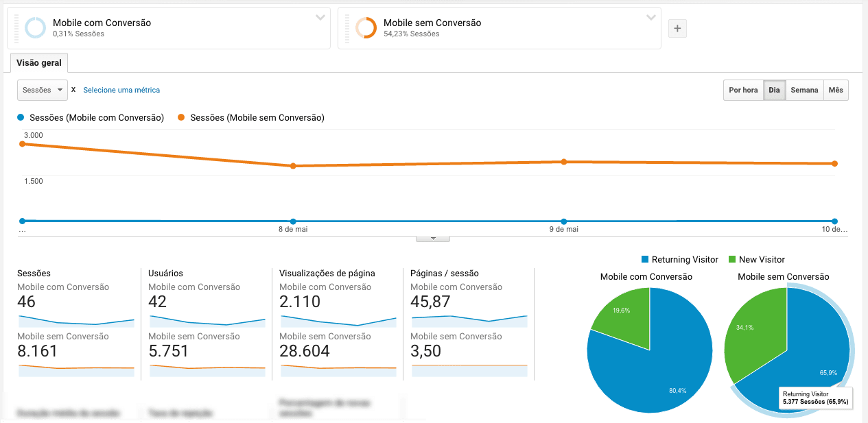Open the Mobile com Conversão segment dropdown
Viewport: 868px width, 423px height.
(319, 19)
